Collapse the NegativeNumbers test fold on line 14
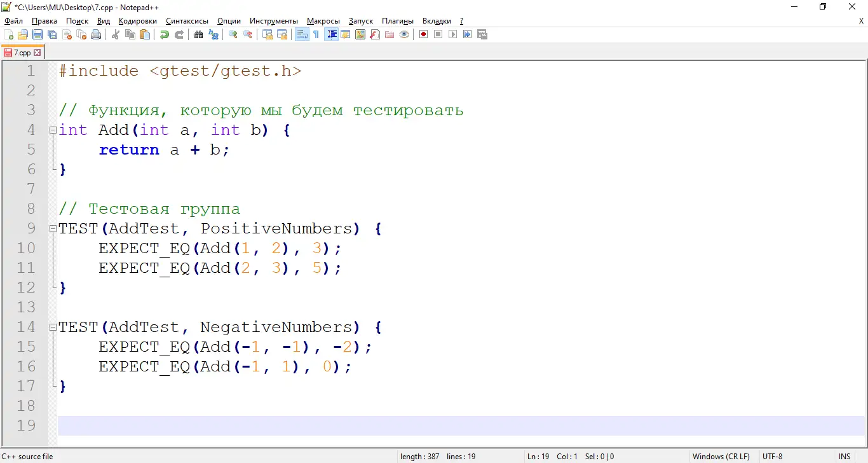The height and width of the screenshot is (463, 868). click(53, 327)
